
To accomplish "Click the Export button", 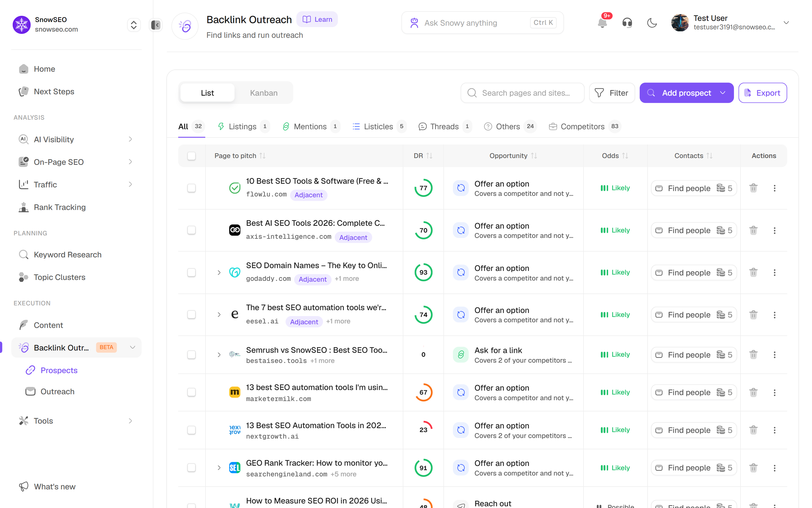I will coord(762,93).
